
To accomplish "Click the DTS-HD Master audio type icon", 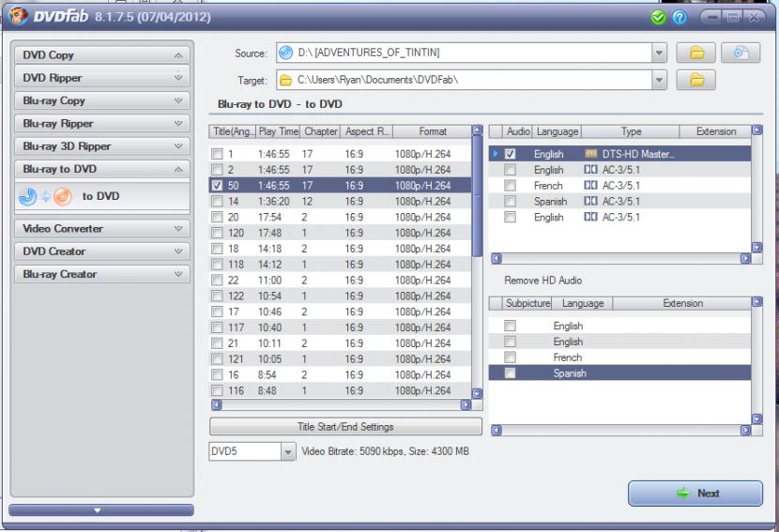I will (591, 153).
